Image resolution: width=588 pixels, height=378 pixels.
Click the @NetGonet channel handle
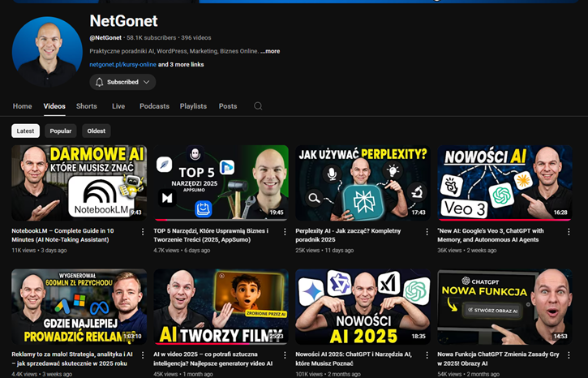(105, 38)
